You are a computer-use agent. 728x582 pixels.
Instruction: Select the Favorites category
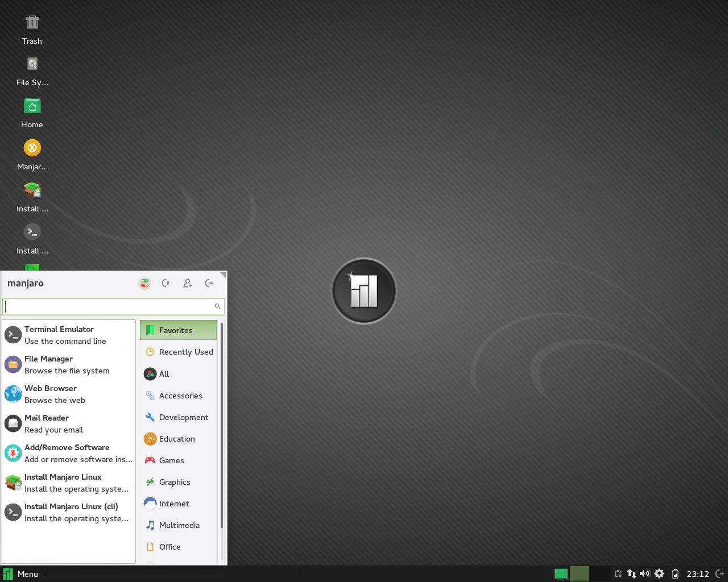tap(178, 330)
